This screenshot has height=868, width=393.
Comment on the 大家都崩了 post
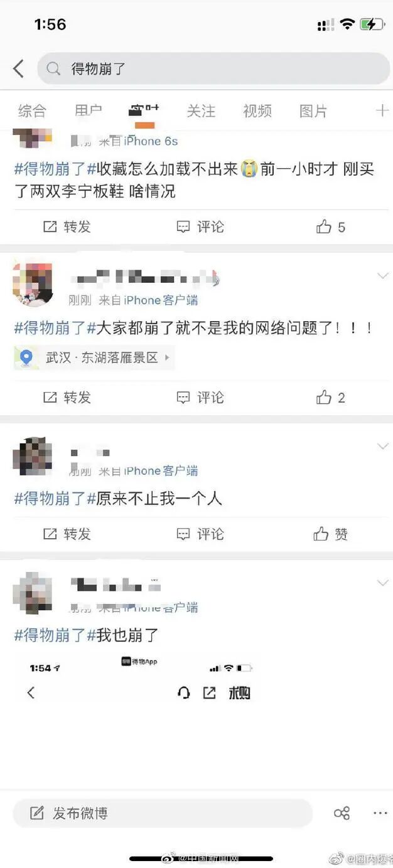pyautogui.click(x=200, y=397)
